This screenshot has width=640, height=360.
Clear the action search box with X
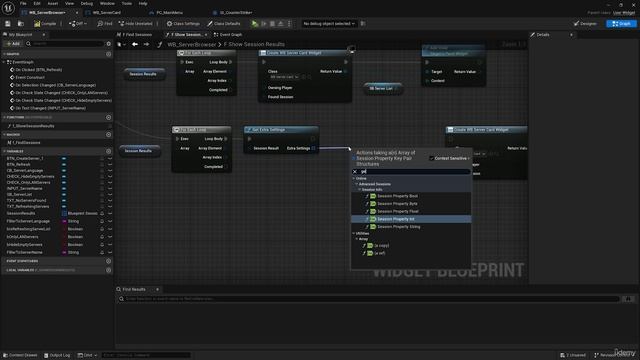coord(355,172)
